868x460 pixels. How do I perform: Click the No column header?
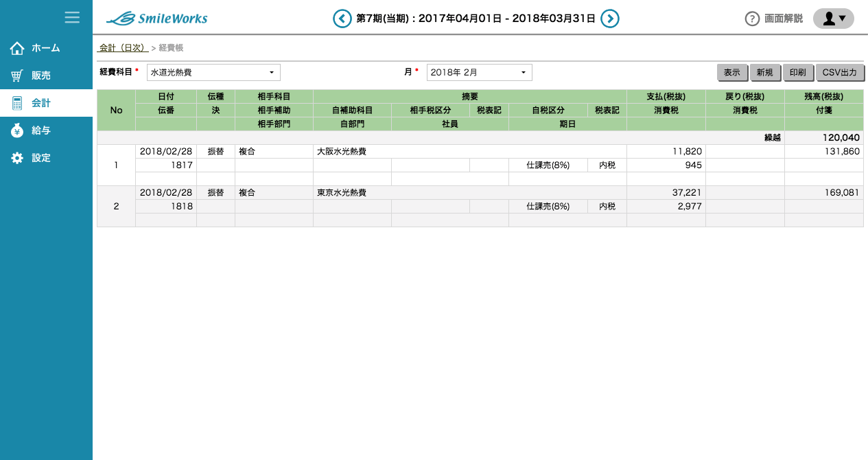click(x=116, y=110)
